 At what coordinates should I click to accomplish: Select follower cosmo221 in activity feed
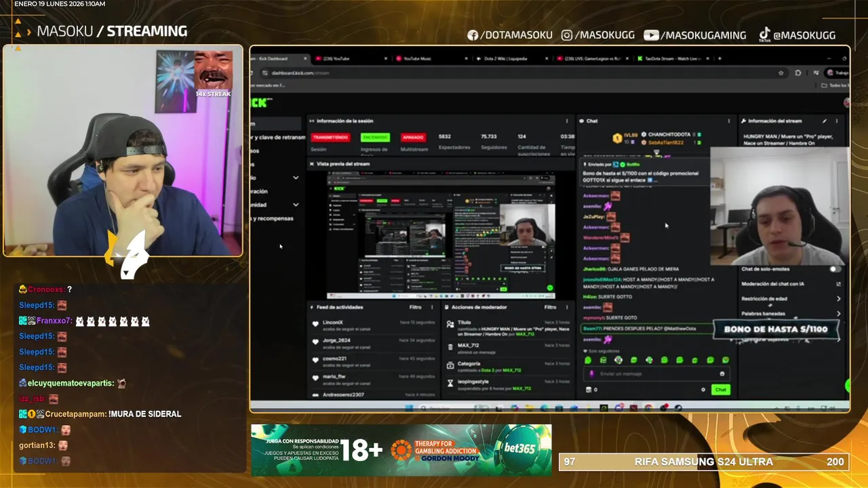[x=334, y=359]
